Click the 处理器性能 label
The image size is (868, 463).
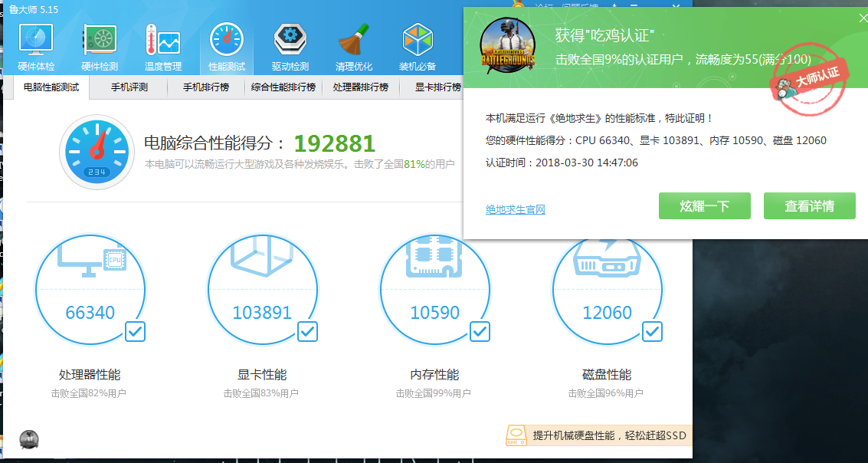tap(89, 374)
